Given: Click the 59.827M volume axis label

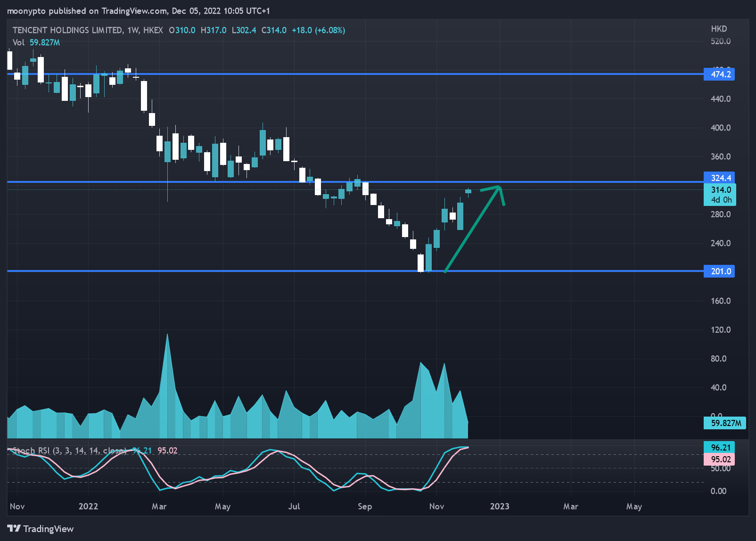Looking at the screenshot, I should pos(724,423).
